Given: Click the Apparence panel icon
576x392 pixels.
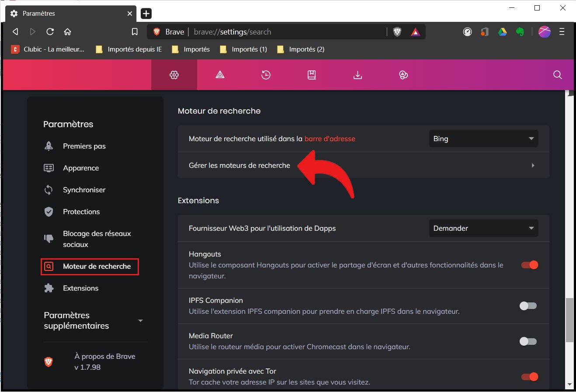Looking at the screenshot, I should pos(49,168).
